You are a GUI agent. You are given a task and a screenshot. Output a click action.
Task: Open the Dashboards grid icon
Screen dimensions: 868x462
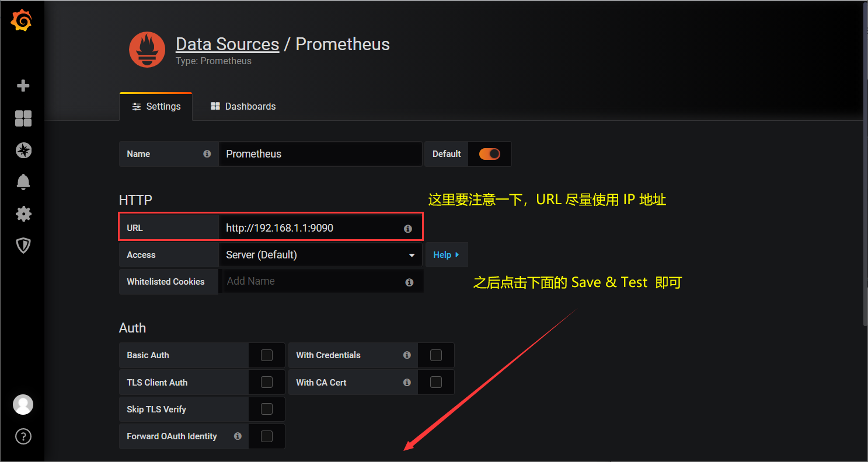coord(23,118)
